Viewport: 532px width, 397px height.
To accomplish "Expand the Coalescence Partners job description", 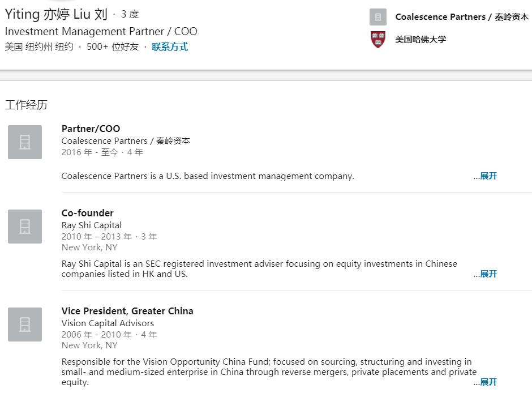I will coord(488,176).
